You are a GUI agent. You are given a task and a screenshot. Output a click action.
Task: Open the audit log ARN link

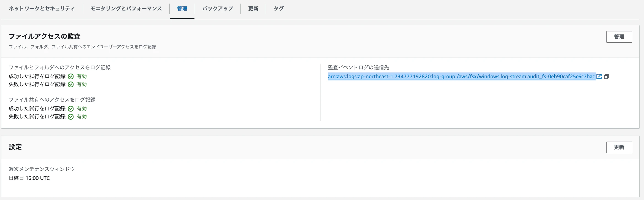(x=461, y=77)
